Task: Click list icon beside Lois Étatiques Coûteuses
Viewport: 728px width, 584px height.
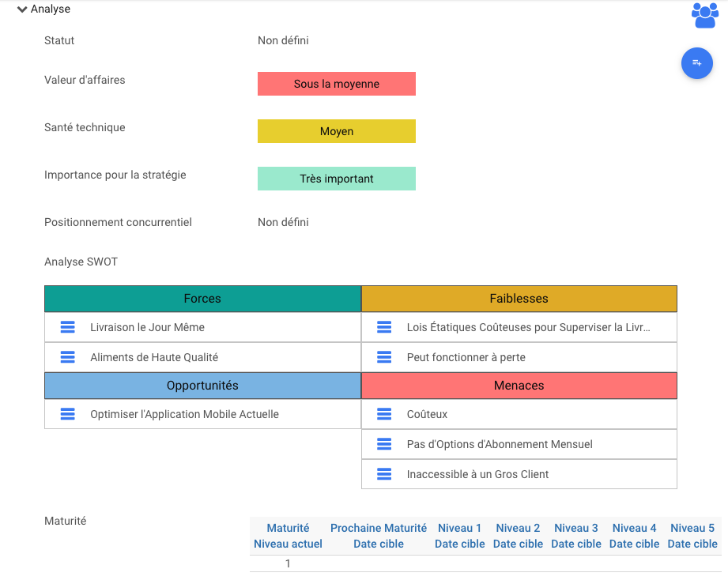Action: click(384, 327)
